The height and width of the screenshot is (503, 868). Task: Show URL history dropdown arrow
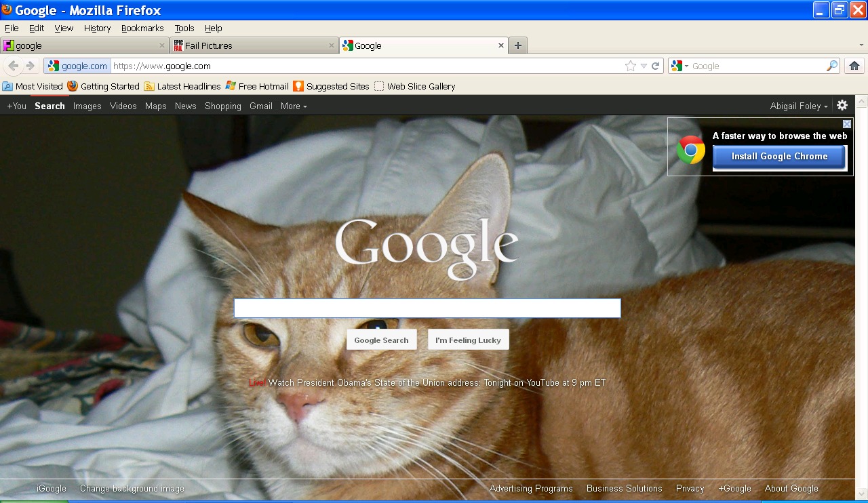(644, 66)
